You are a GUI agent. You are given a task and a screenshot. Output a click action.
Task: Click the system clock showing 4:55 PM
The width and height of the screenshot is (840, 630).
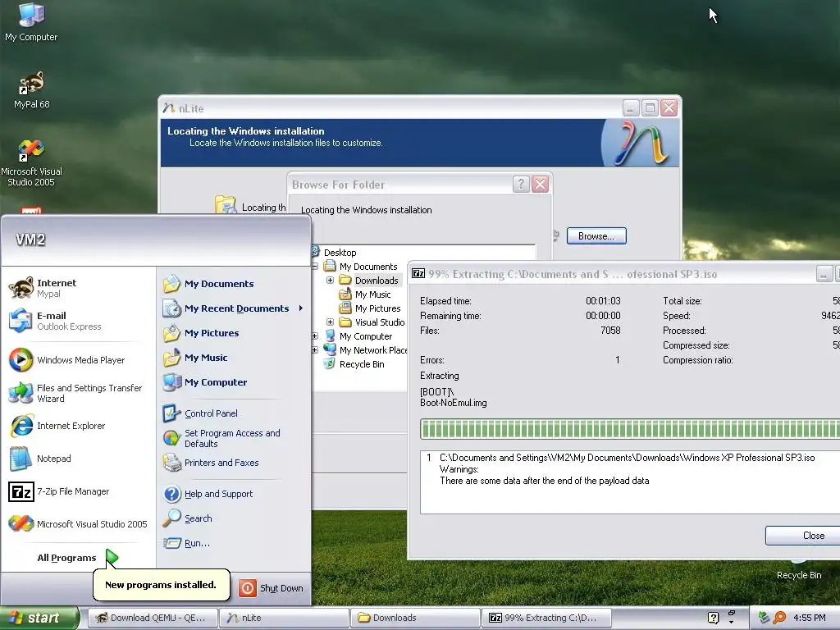point(809,618)
